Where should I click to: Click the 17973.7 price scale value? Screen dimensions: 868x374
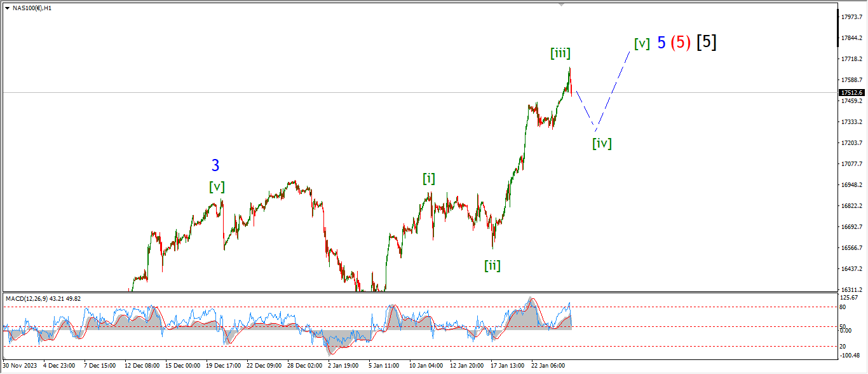click(x=851, y=17)
